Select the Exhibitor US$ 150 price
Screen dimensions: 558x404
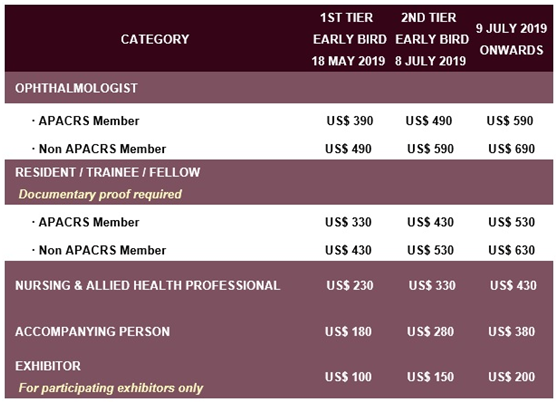(x=431, y=377)
